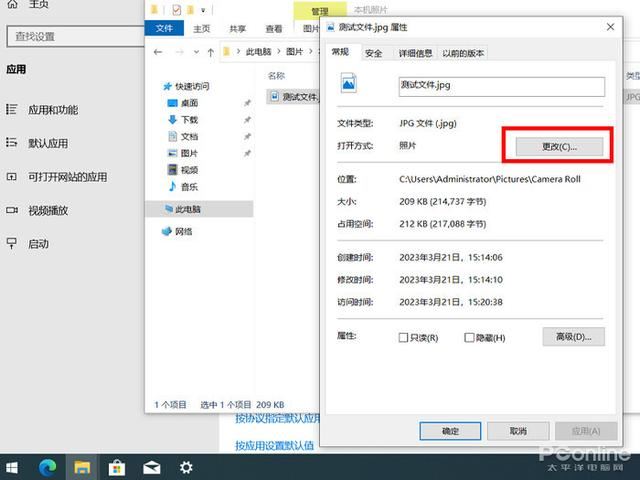Open Videos (视频) in navigation pane
Image resolution: width=640 pixels, height=480 pixels.
(x=189, y=170)
